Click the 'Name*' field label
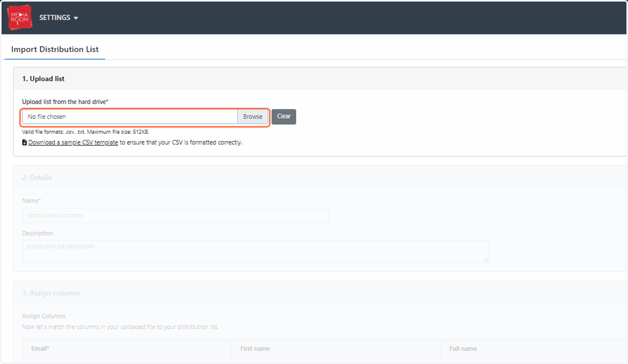 coord(31,201)
